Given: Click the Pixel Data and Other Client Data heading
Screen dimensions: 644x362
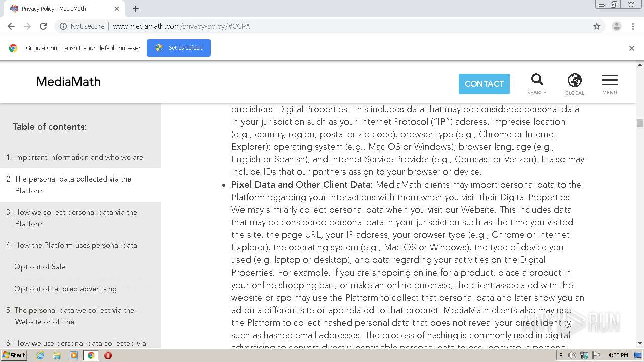Looking at the screenshot, I should click(x=302, y=185).
